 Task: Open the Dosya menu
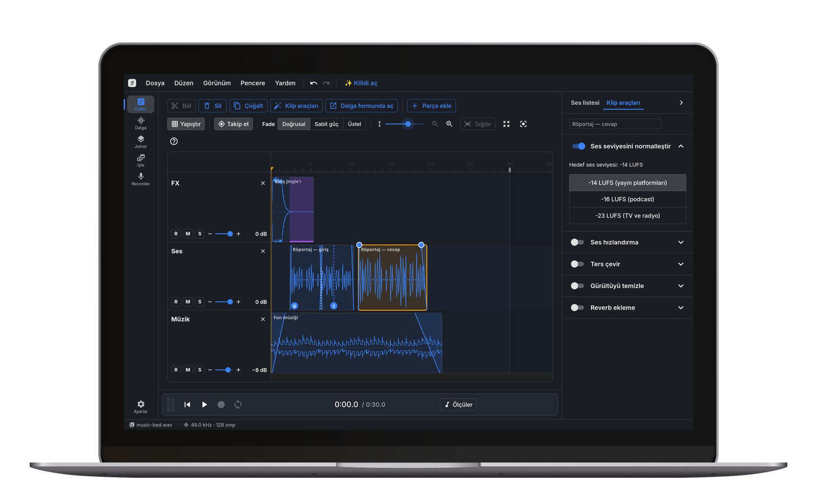[x=155, y=83]
